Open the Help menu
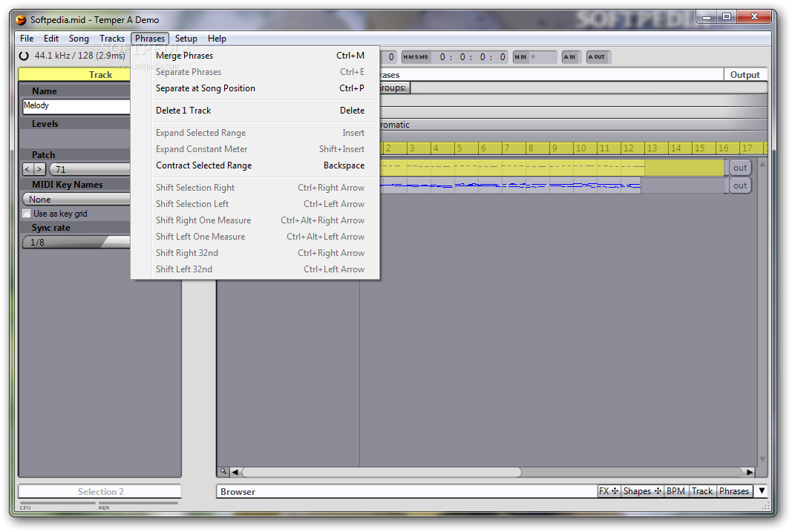 point(217,39)
